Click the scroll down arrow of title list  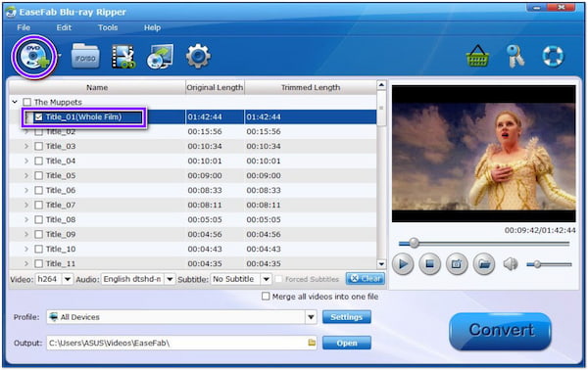[381, 264]
